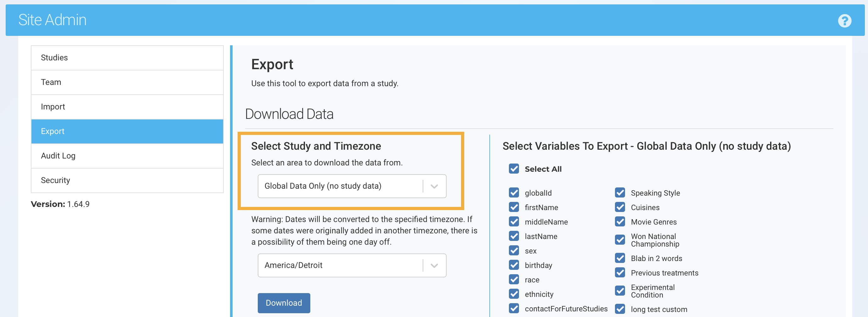Navigate to the Import page
Screen dimensions: 868x317
(x=127, y=107)
